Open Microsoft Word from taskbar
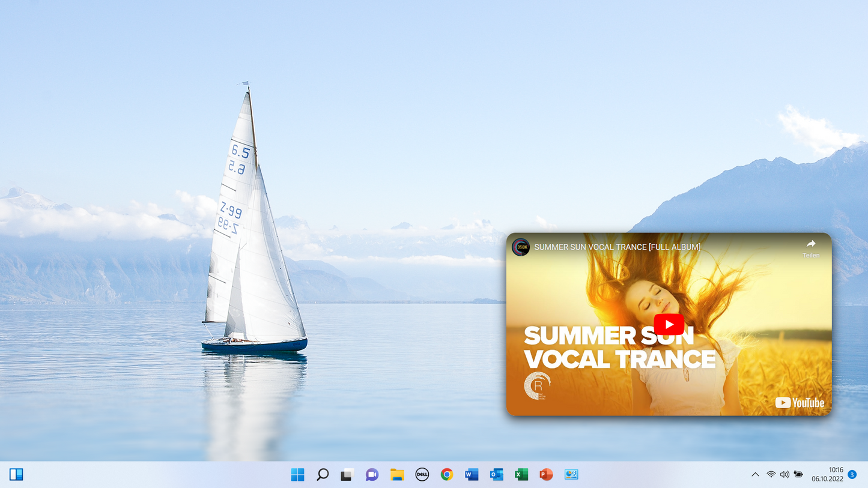The width and height of the screenshot is (868, 488). point(472,475)
